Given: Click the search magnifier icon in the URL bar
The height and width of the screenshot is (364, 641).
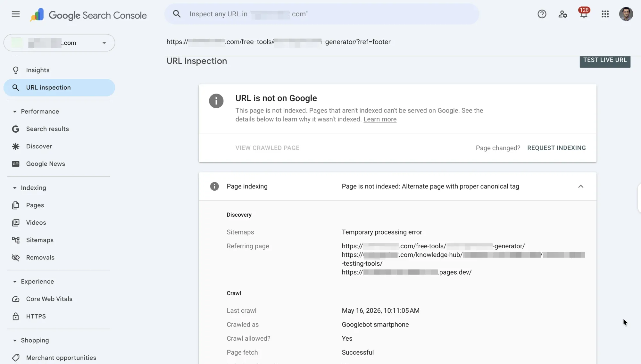Looking at the screenshot, I should click(x=177, y=14).
